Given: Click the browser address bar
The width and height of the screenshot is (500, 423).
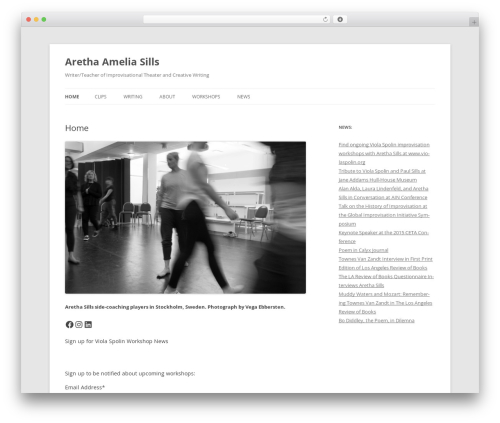Looking at the screenshot, I should click(237, 20).
